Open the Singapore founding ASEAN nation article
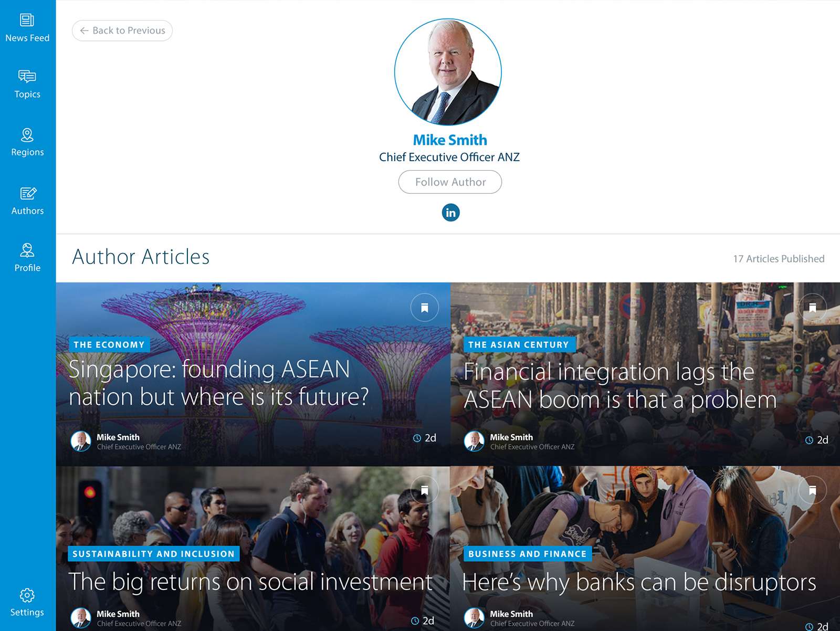The width and height of the screenshot is (840, 631). pos(218,383)
